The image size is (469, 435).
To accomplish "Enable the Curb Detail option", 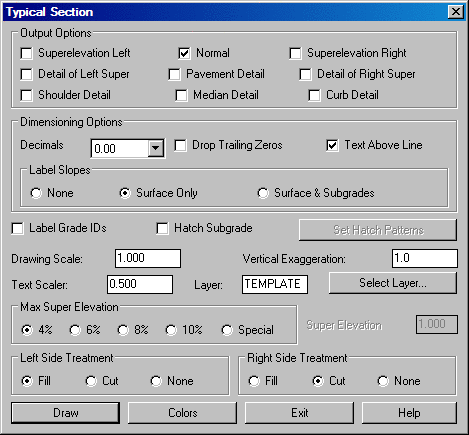I will [314, 95].
